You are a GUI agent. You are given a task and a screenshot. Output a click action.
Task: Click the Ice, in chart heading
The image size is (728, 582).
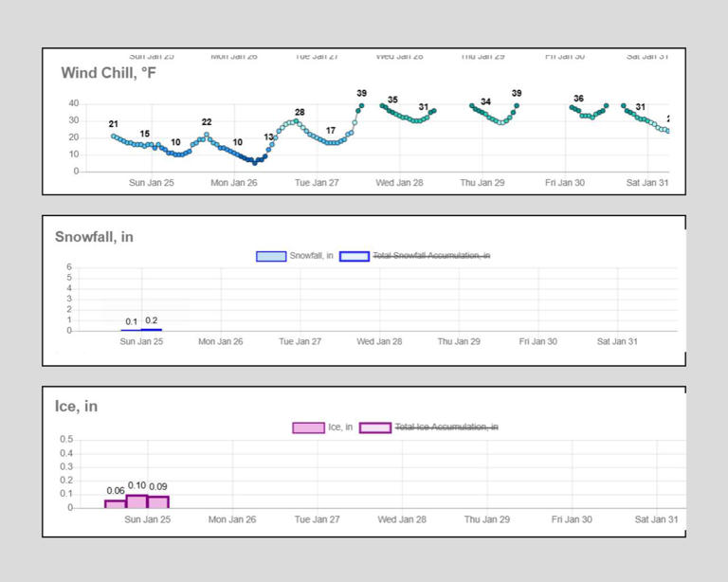point(76,407)
